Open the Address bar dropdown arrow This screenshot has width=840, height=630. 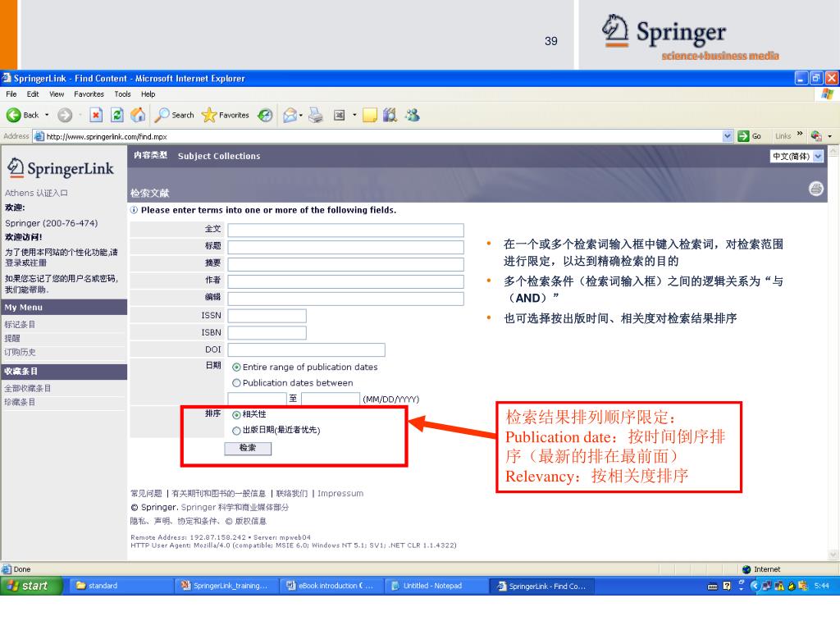click(x=728, y=136)
